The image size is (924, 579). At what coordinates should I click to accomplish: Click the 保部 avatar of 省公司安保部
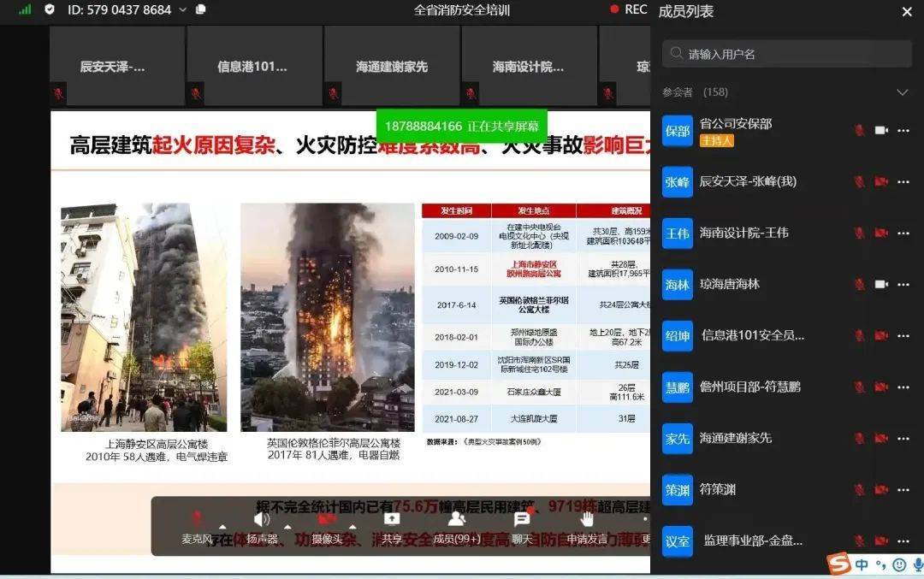(677, 131)
